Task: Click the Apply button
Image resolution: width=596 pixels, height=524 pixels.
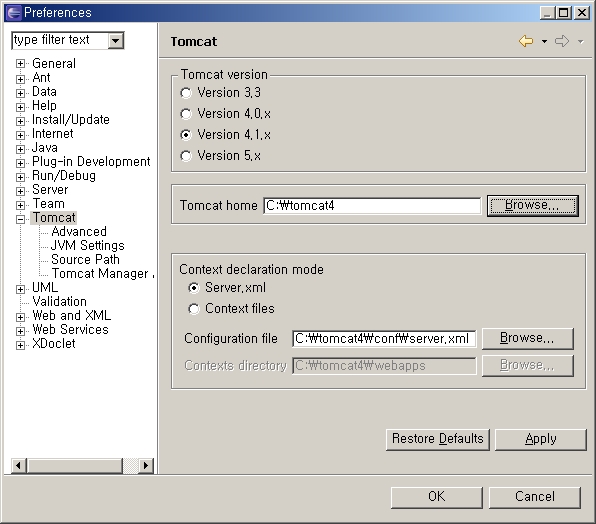Action: [541, 439]
